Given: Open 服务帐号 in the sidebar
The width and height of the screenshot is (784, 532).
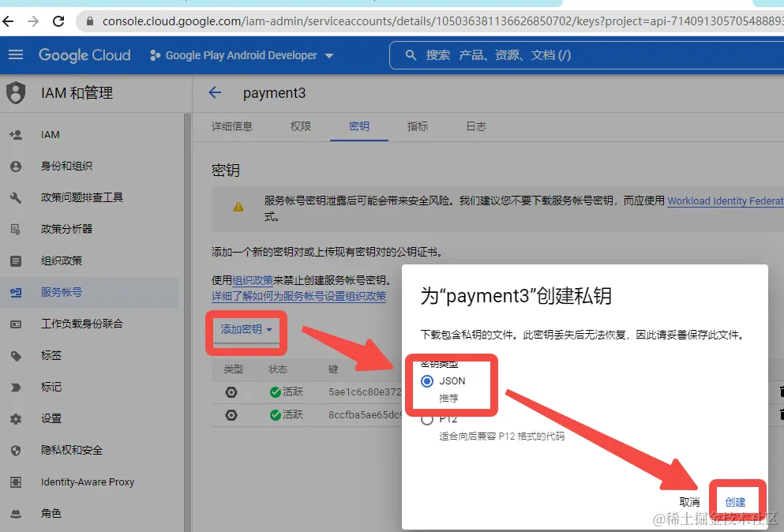Looking at the screenshot, I should click(62, 292).
